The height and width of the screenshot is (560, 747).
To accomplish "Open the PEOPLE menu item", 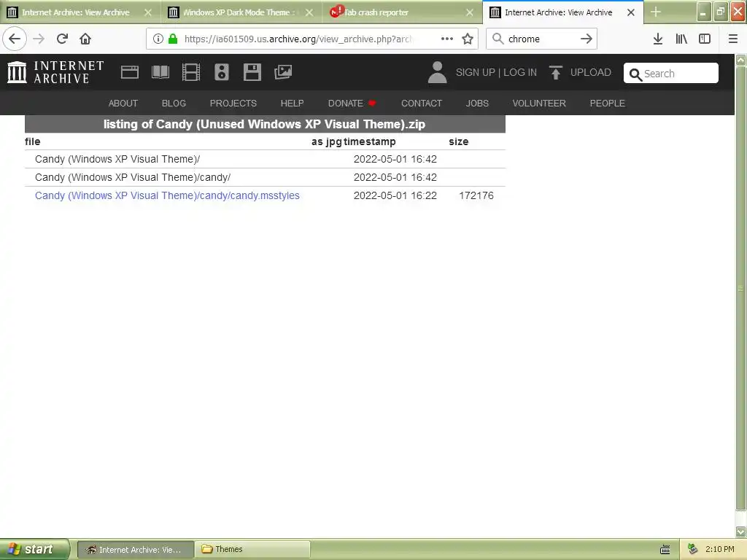I will [608, 104].
